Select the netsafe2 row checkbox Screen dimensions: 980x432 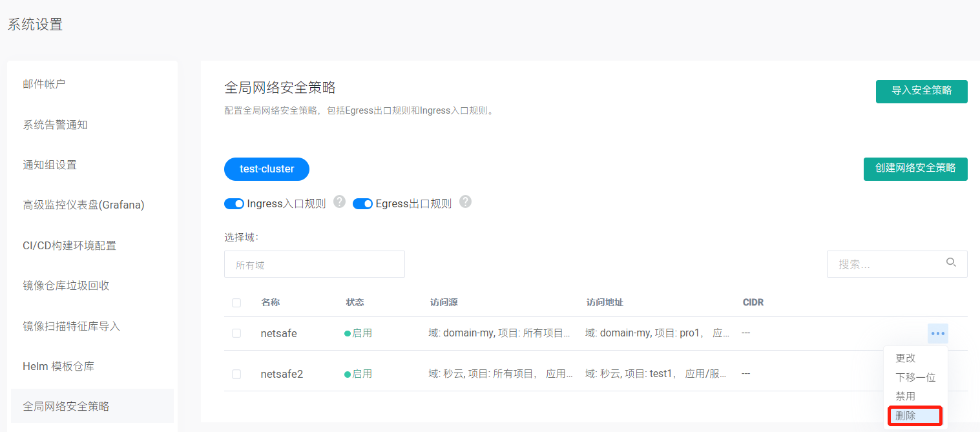[236, 374]
